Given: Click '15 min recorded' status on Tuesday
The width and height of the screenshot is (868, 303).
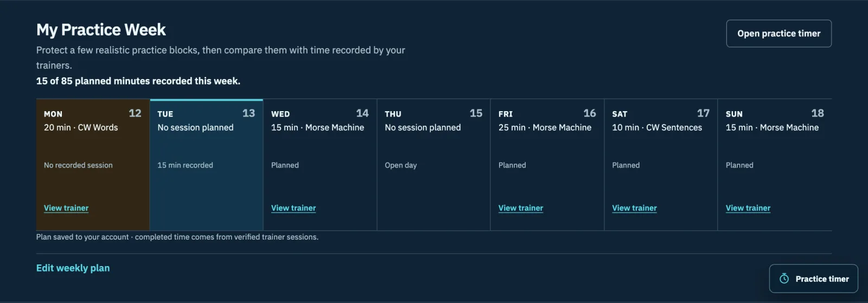Looking at the screenshot, I should click(185, 165).
